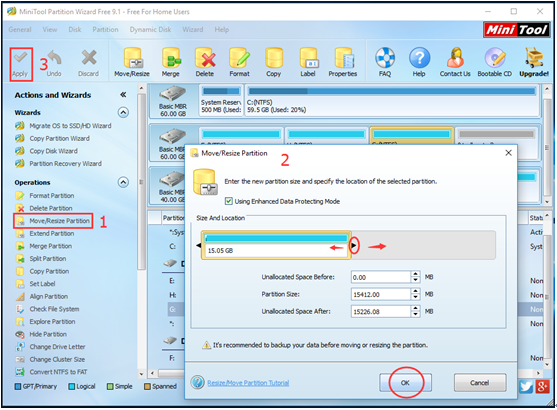Close the Move/Resize Partition dialog
The image size is (557, 410).
(x=508, y=153)
